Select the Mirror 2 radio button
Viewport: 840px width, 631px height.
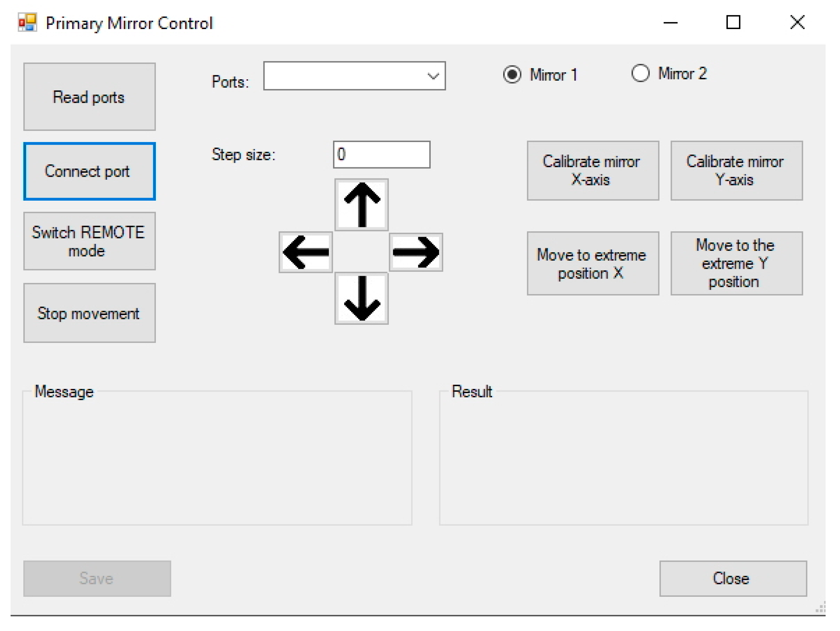coord(640,73)
